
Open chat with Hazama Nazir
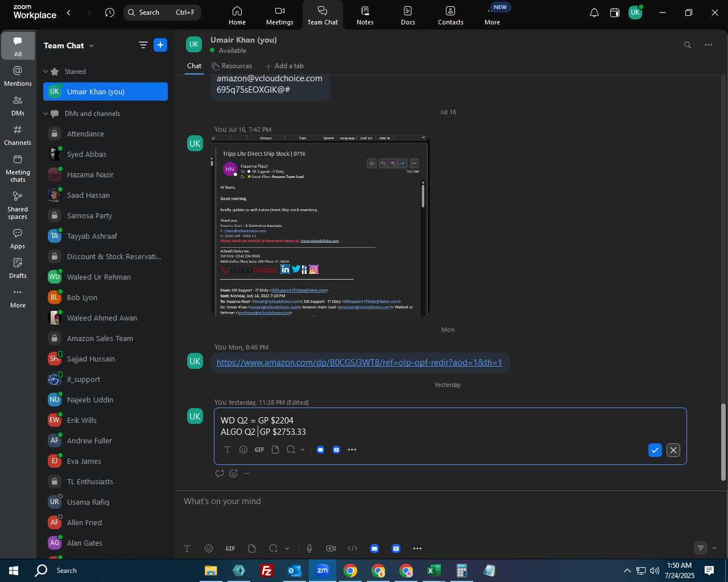click(x=105, y=174)
